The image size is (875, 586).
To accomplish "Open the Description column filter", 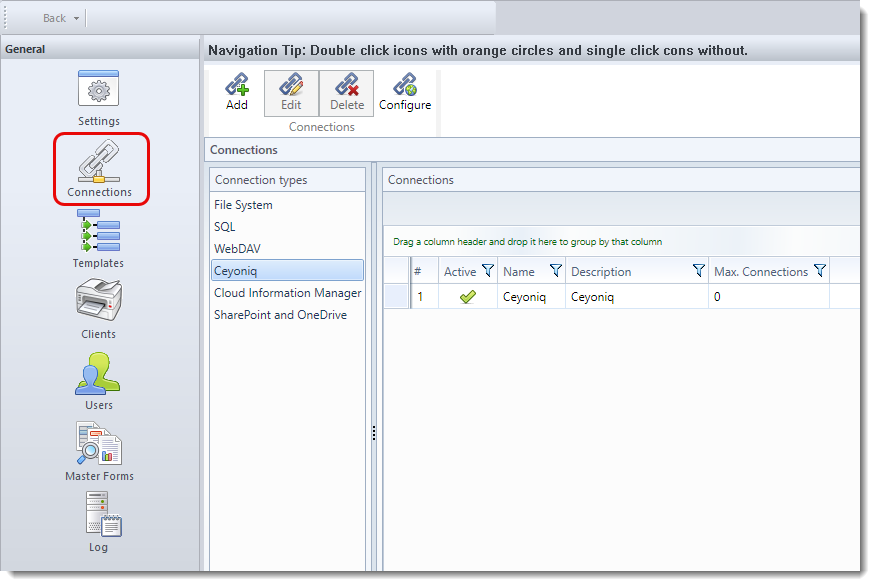I will (699, 271).
